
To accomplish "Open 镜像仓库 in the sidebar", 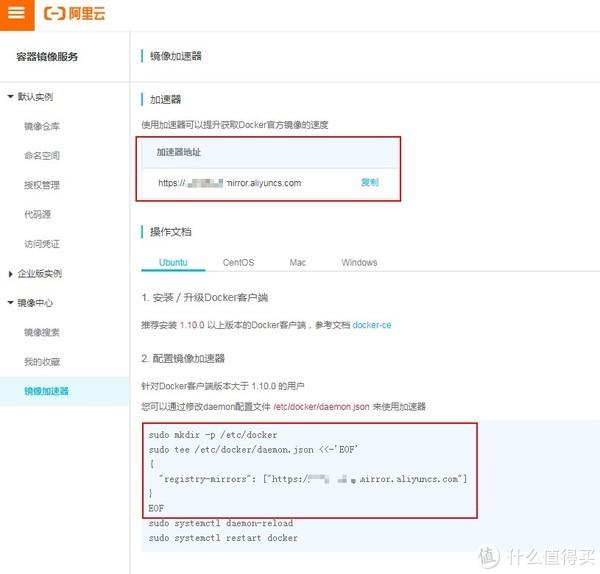I will point(42,126).
